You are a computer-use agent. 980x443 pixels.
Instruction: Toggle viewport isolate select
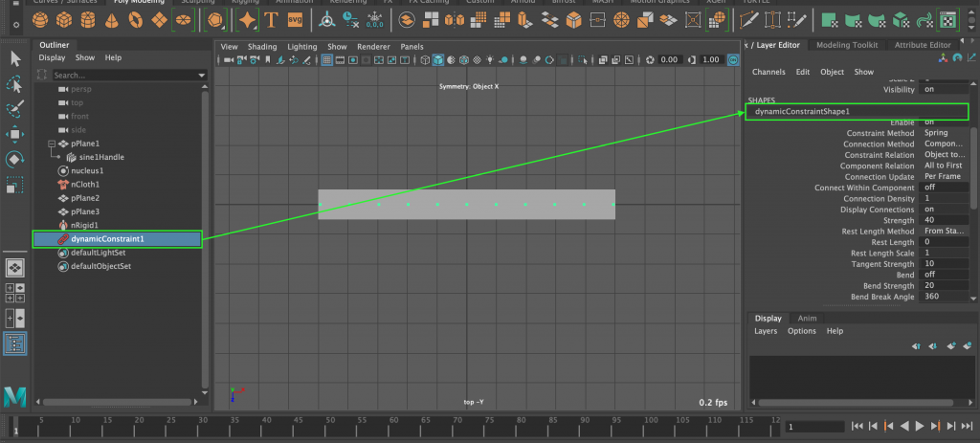583,60
